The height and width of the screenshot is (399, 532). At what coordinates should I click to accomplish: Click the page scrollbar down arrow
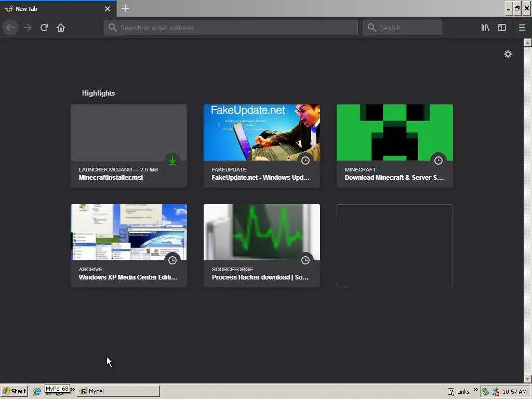(528, 379)
